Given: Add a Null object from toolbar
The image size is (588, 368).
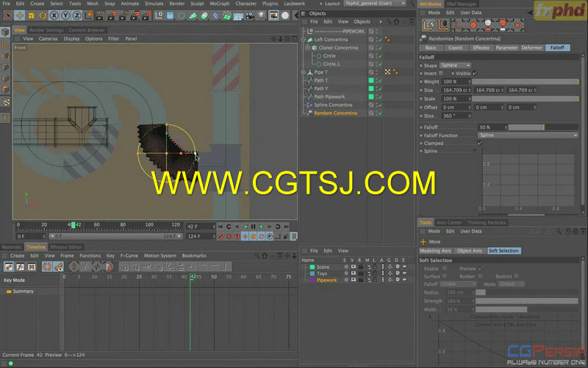Looking at the screenshot, I should (x=159, y=15).
